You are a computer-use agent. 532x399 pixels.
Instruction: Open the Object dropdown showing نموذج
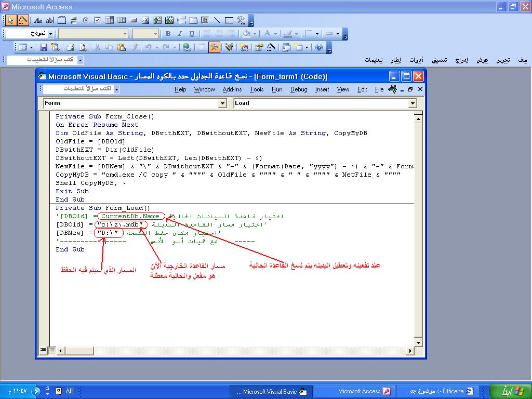point(50,34)
